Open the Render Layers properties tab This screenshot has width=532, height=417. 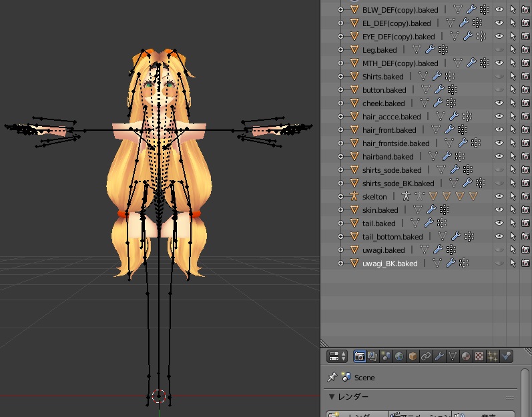coord(372,356)
